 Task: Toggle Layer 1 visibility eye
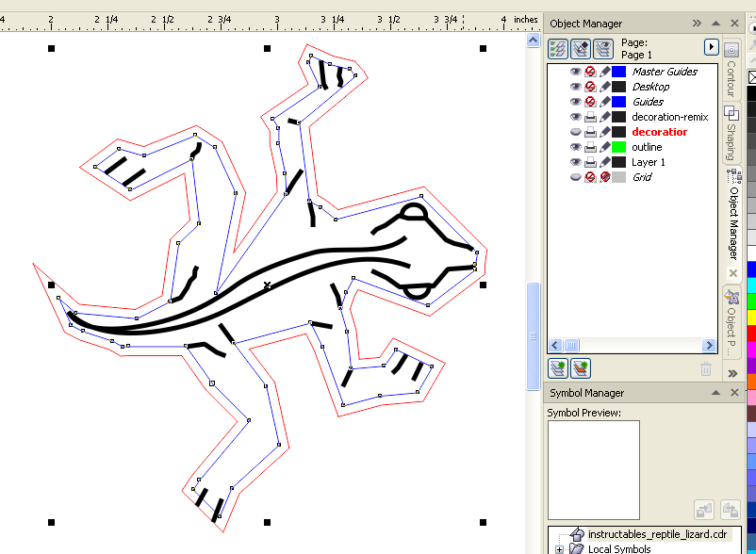pyautogui.click(x=575, y=162)
